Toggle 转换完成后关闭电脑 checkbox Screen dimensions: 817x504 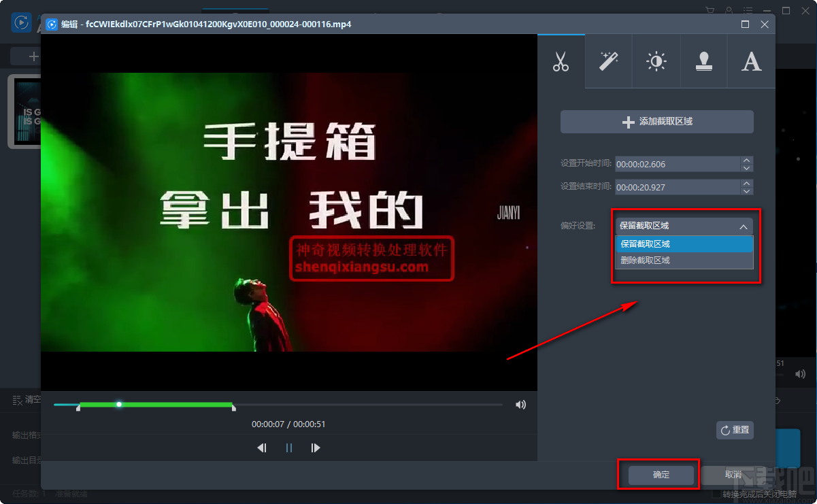point(717,494)
